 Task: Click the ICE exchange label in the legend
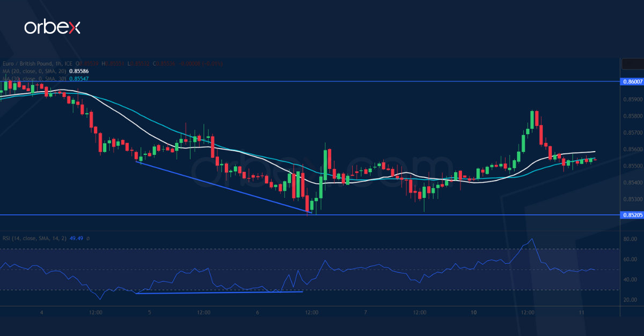68,63
